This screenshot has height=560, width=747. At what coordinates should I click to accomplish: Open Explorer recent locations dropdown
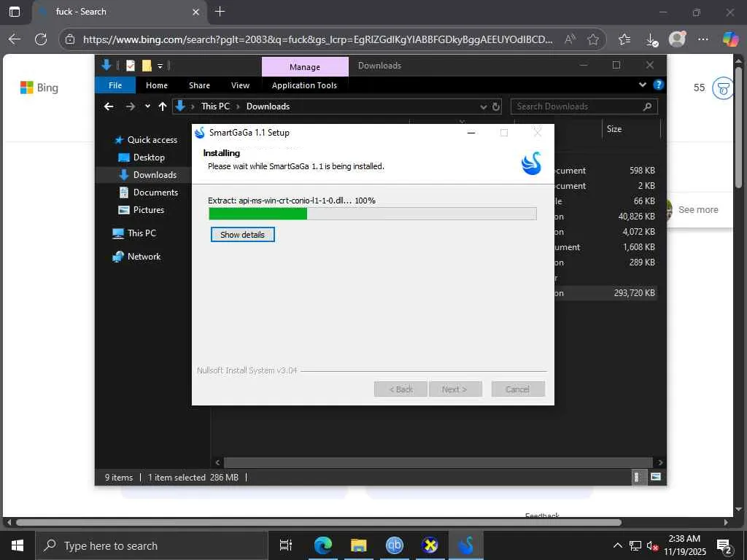[147, 106]
